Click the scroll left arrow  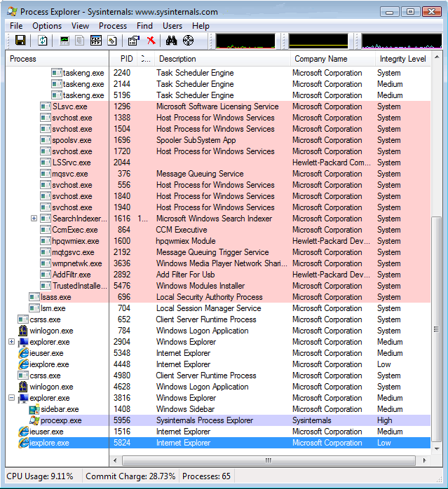(115, 460)
